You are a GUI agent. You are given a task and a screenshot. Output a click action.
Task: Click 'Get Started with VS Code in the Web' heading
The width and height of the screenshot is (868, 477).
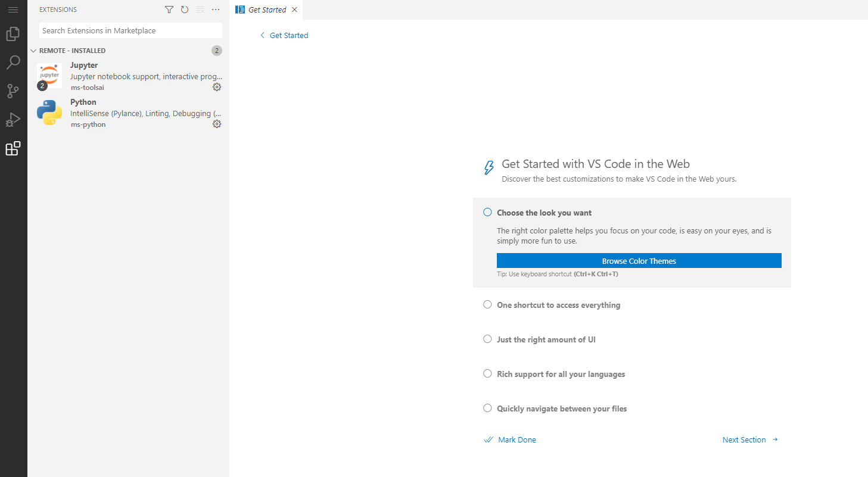pyautogui.click(x=596, y=164)
